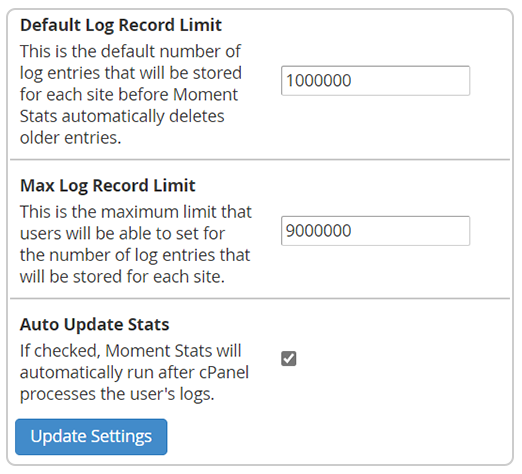Click the maximum limit description paragraph
The image size is (522, 474).
[x=136, y=244]
